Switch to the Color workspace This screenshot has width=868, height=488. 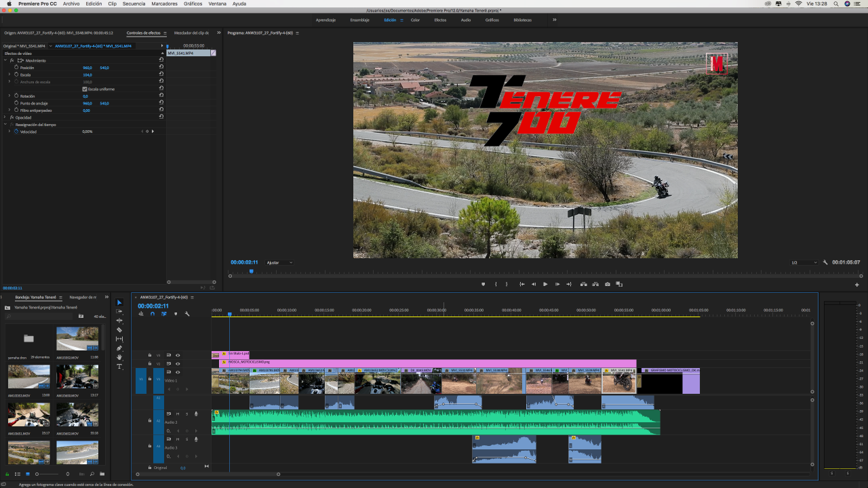click(x=415, y=20)
